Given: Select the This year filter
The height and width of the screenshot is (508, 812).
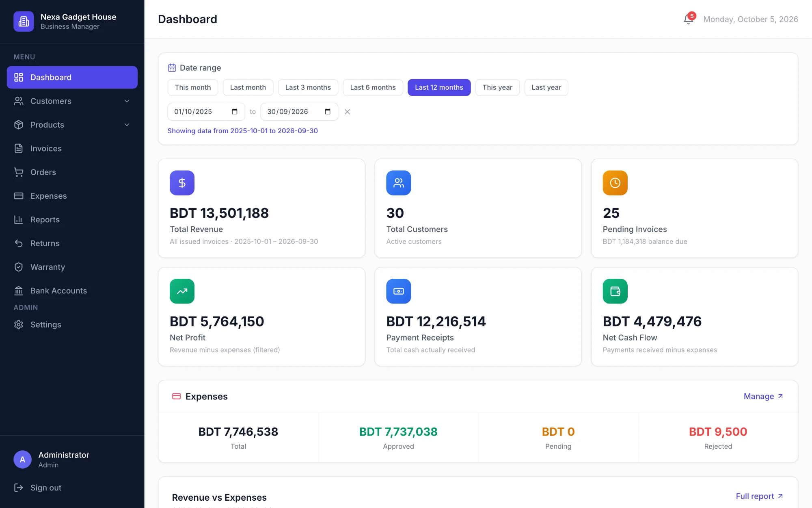Looking at the screenshot, I should (497, 87).
